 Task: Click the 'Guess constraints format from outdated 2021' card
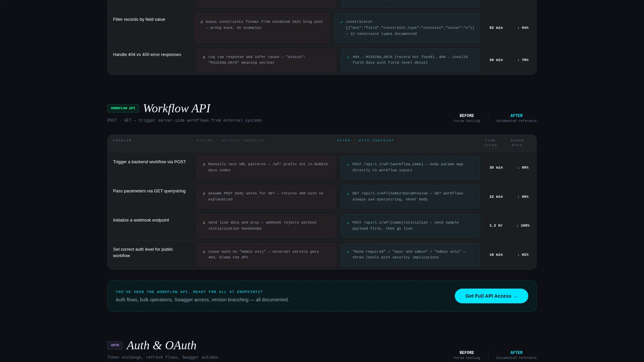(x=262, y=28)
